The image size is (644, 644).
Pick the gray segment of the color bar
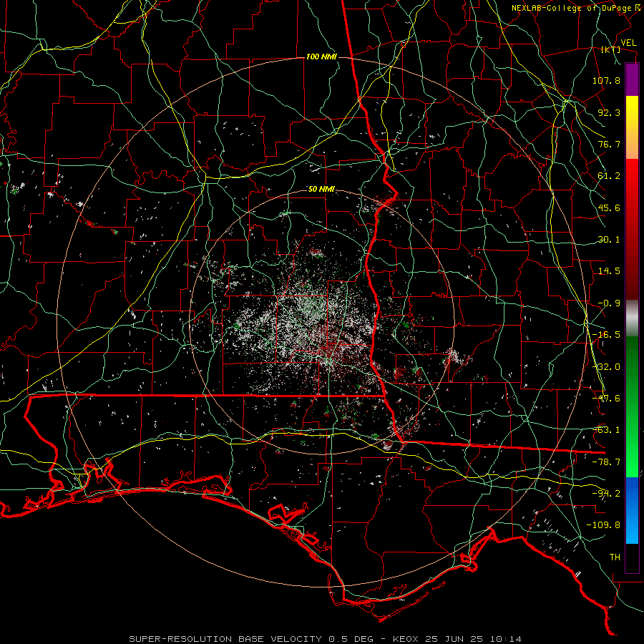[x=632, y=318]
